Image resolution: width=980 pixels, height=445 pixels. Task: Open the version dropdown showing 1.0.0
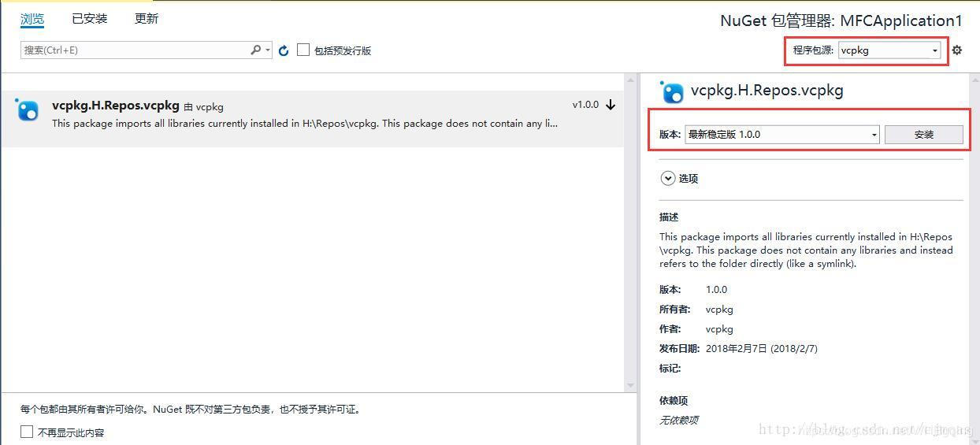coord(782,135)
